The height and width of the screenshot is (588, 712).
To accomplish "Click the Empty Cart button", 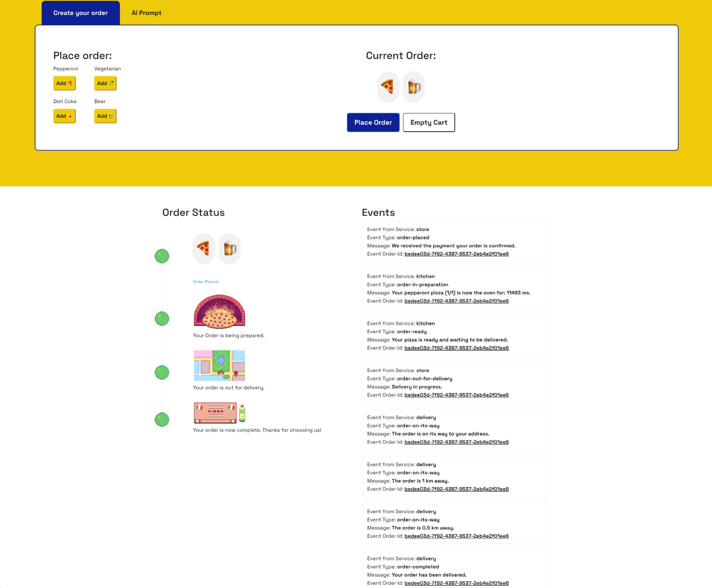I will click(x=428, y=122).
